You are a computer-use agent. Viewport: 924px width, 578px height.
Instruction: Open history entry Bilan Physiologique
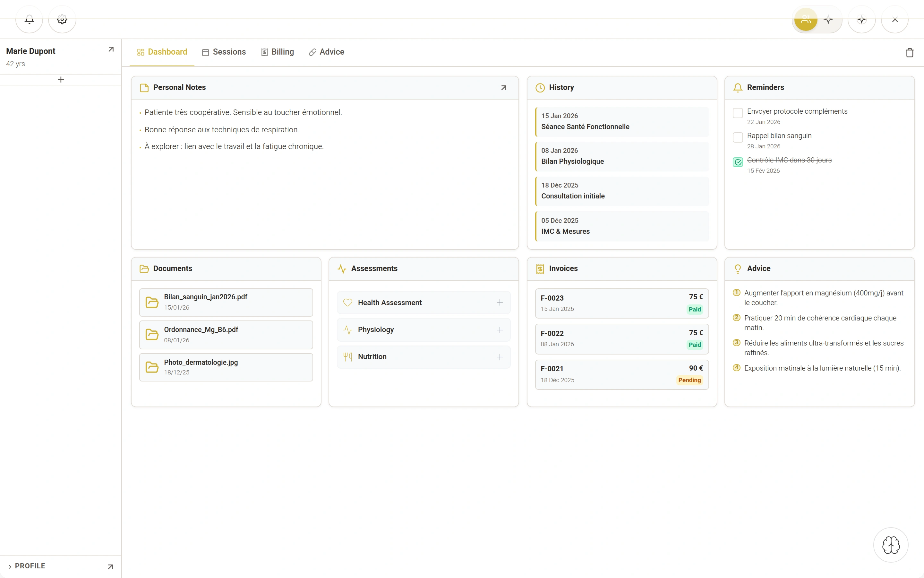[x=622, y=156]
